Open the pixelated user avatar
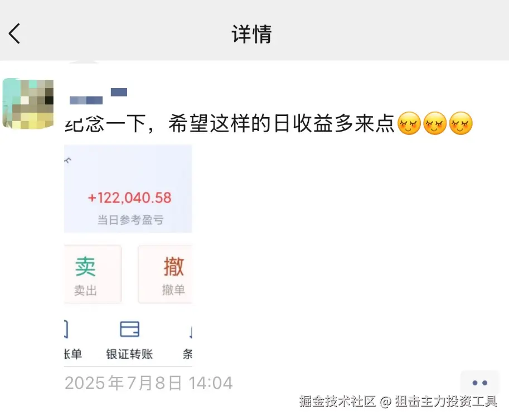The height and width of the screenshot is (420, 509). click(28, 104)
